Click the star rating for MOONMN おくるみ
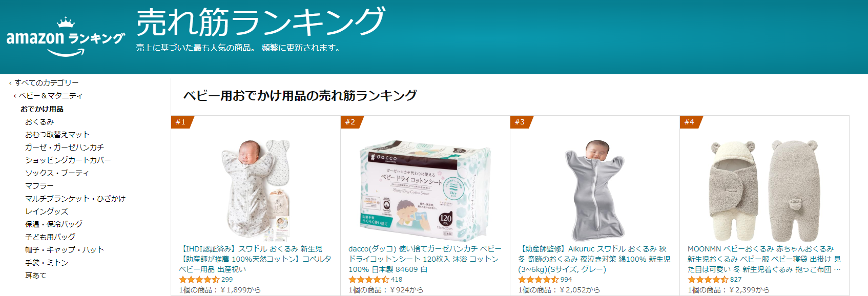This screenshot has height=296, width=868. point(708,280)
